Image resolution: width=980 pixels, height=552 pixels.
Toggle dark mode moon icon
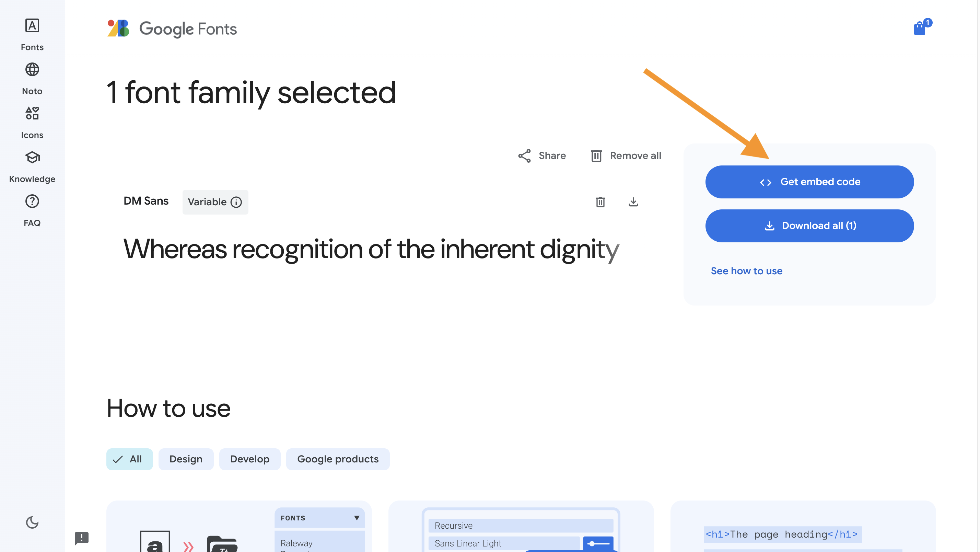pyautogui.click(x=32, y=522)
